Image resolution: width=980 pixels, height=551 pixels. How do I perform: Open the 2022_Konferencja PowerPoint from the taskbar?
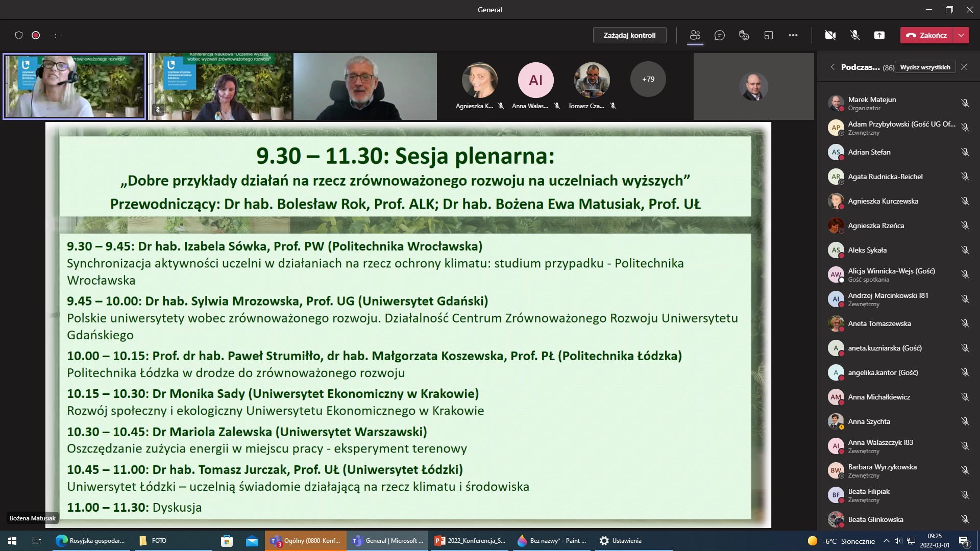pyautogui.click(x=470, y=540)
